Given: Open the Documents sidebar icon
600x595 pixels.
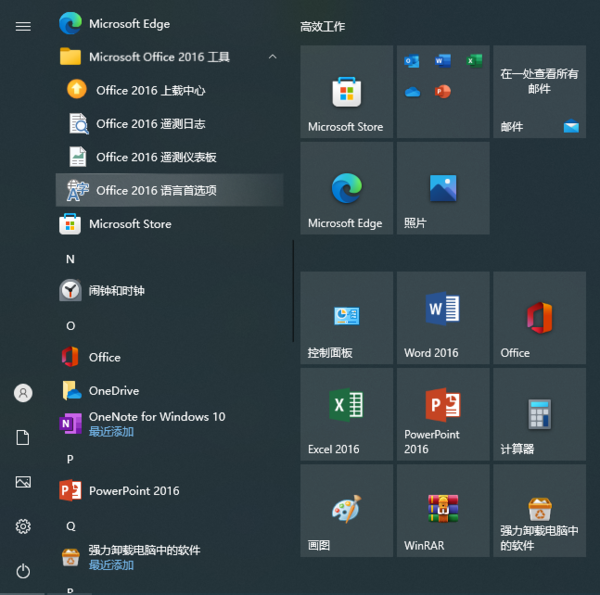Looking at the screenshot, I should pos(23,437).
